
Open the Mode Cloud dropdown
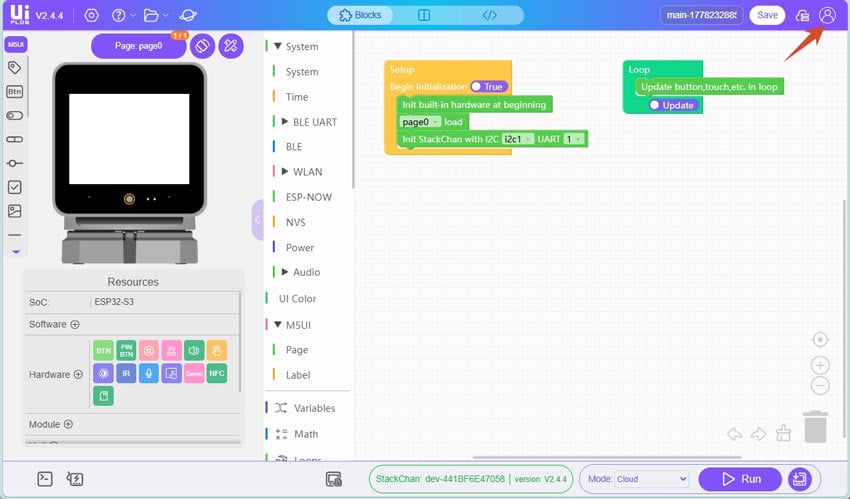pos(652,479)
